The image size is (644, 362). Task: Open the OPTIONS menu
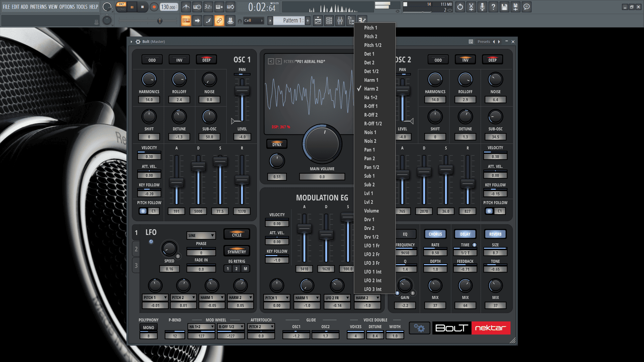point(67,7)
